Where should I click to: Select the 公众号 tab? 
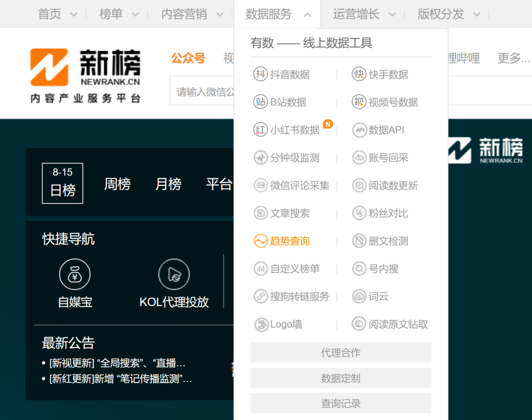coord(188,58)
